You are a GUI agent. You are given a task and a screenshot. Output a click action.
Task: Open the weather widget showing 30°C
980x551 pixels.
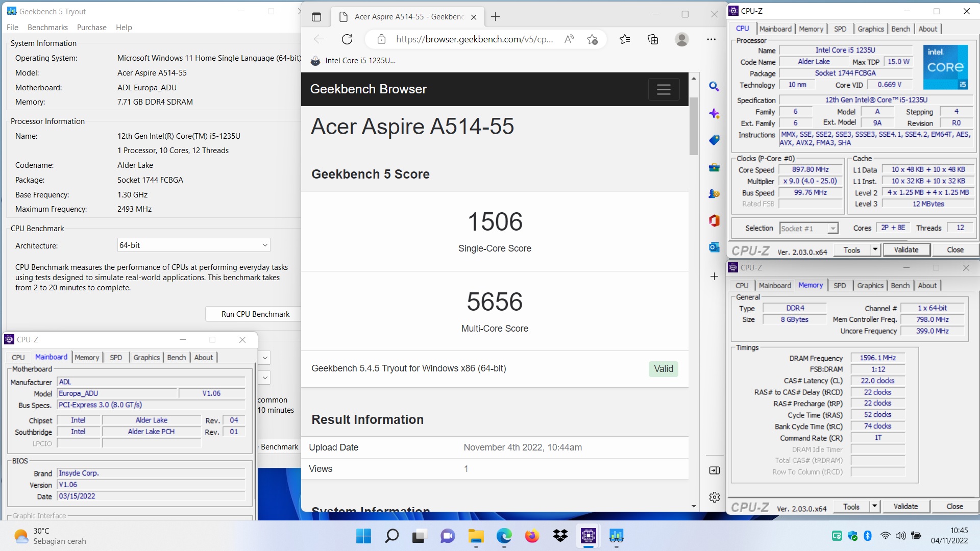[50, 536]
